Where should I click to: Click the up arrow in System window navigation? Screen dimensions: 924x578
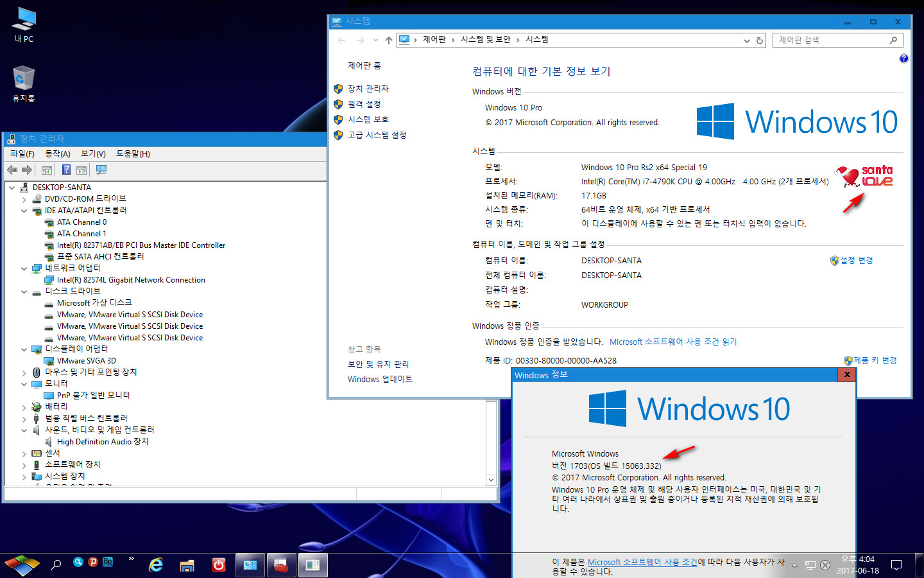[x=388, y=40]
